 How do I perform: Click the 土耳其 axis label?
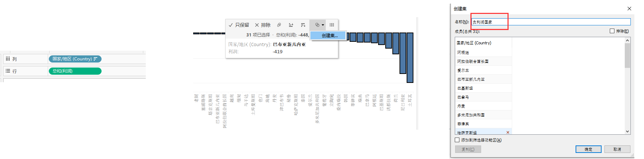(x=410, y=100)
